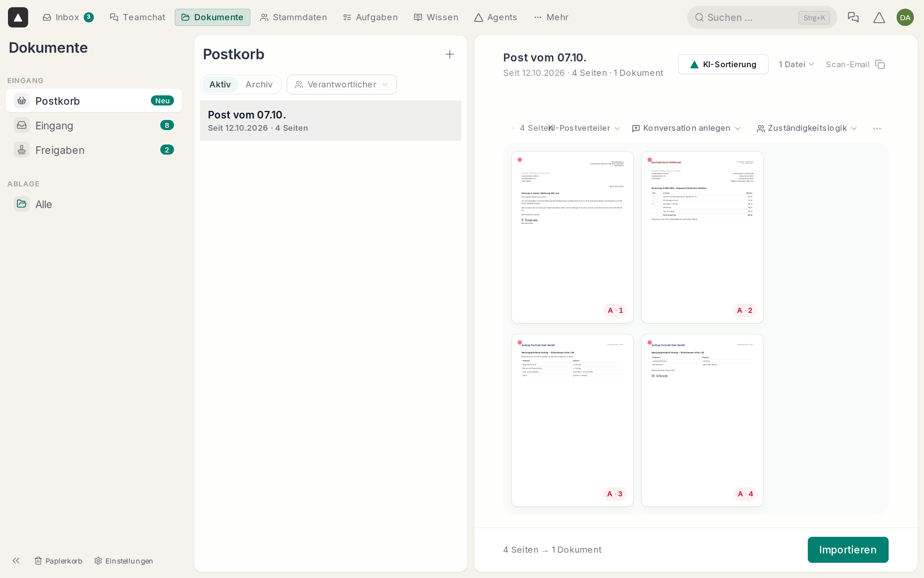This screenshot has height=578, width=924.
Task: Add new Postkorb with plus icon
Action: click(449, 54)
